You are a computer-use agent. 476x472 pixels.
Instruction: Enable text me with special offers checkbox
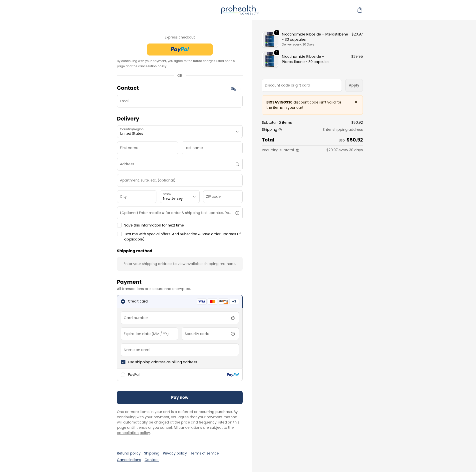[x=119, y=234]
